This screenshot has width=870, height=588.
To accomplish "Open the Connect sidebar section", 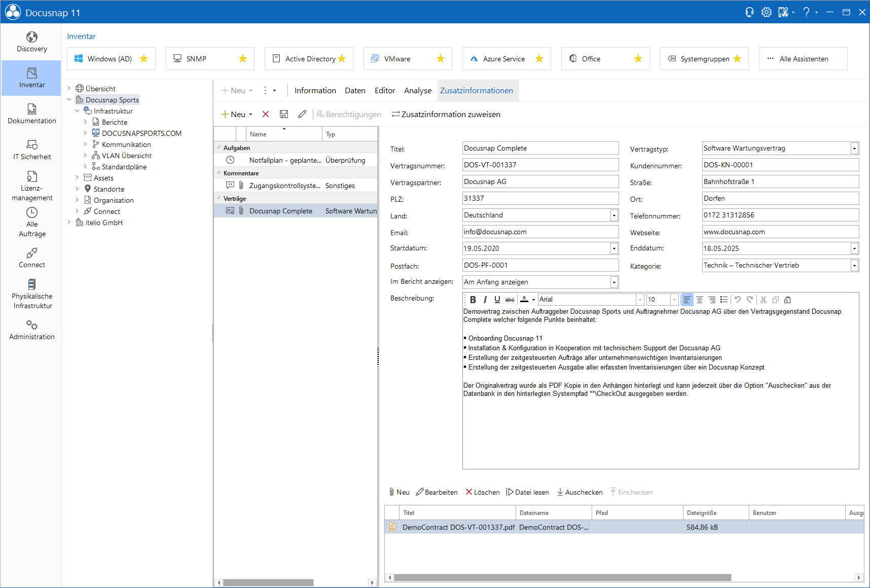I will (31, 258).
